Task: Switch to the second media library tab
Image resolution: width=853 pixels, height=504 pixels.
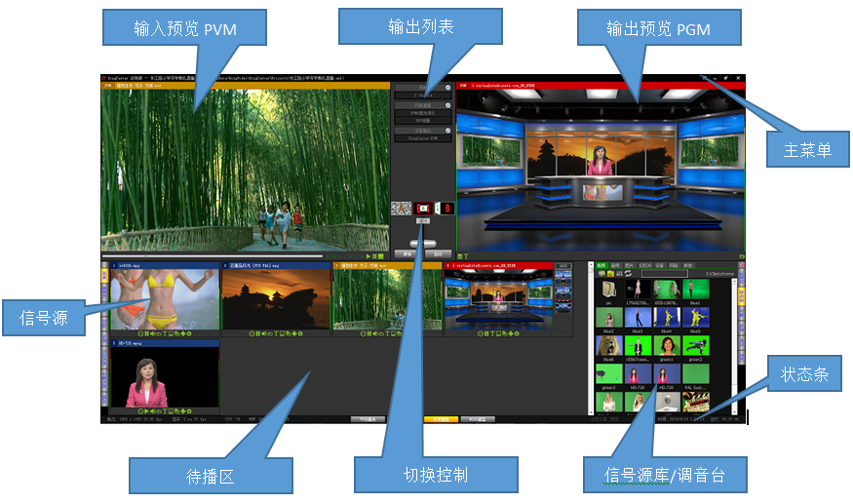Action: pos(615,264)
